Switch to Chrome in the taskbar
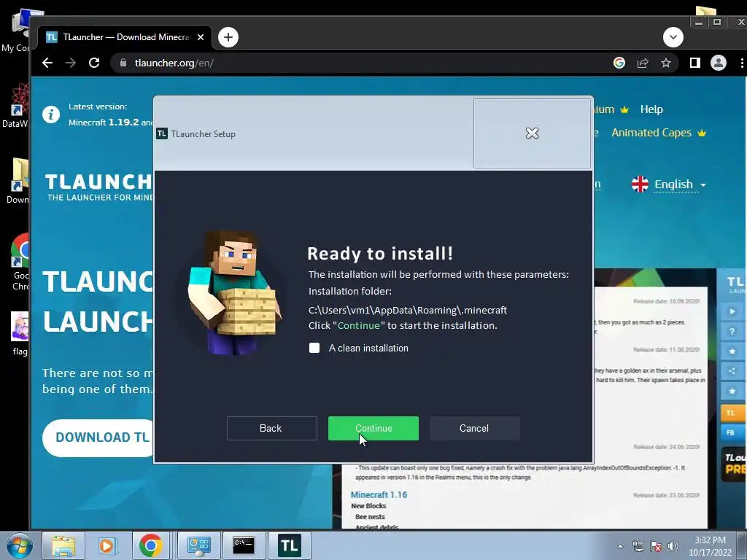Viewport: 747px width, 560px height. click(150, 545)
